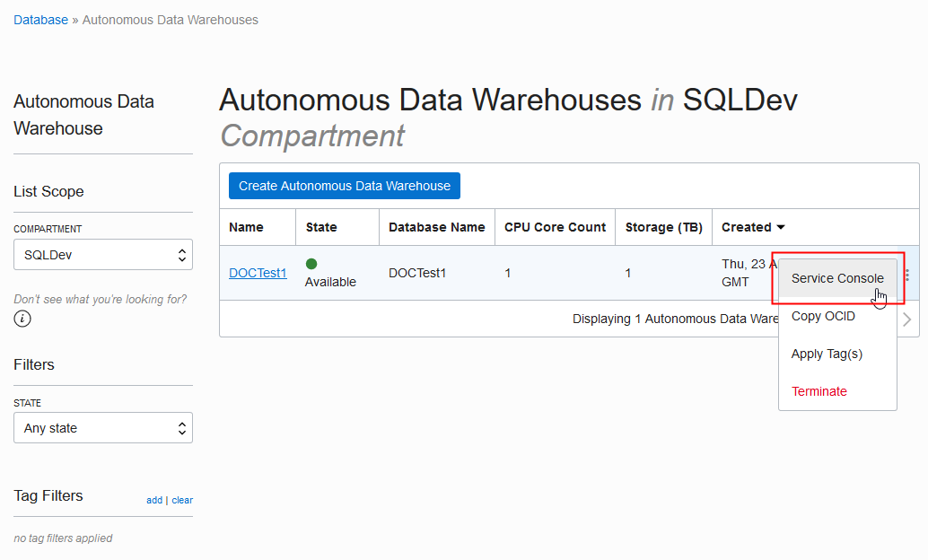Image resolution: width=928 pixels, height=560 pixels.
Task: Click the Create Autonomous Data Warehouse button
Action: [344, 186]
